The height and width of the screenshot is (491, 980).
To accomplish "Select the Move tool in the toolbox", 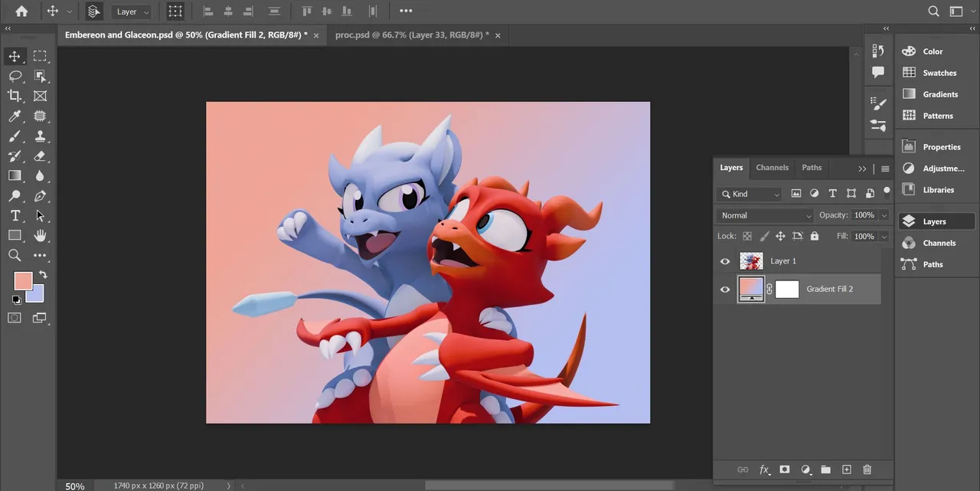I will point(15,56).
